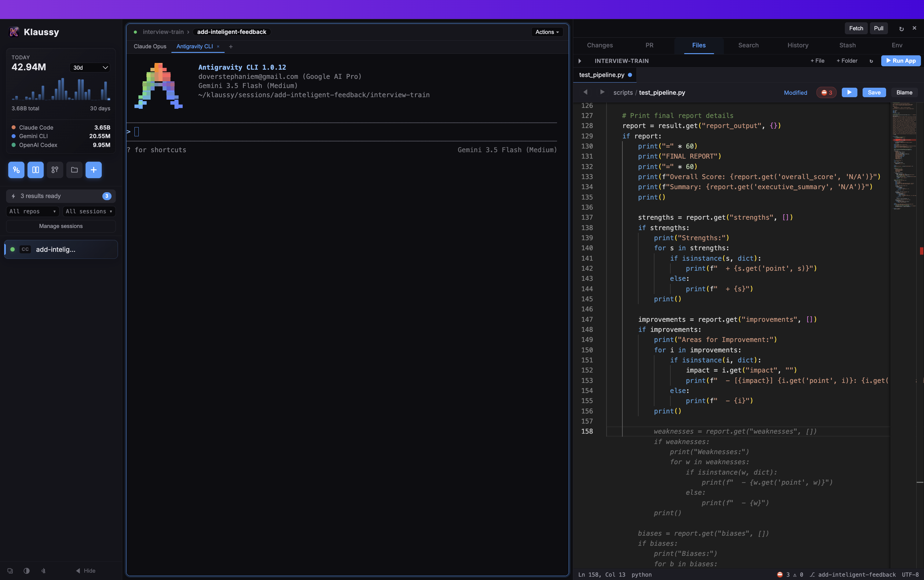
Task: Switch to the Env tab
Action: [897, 45]
